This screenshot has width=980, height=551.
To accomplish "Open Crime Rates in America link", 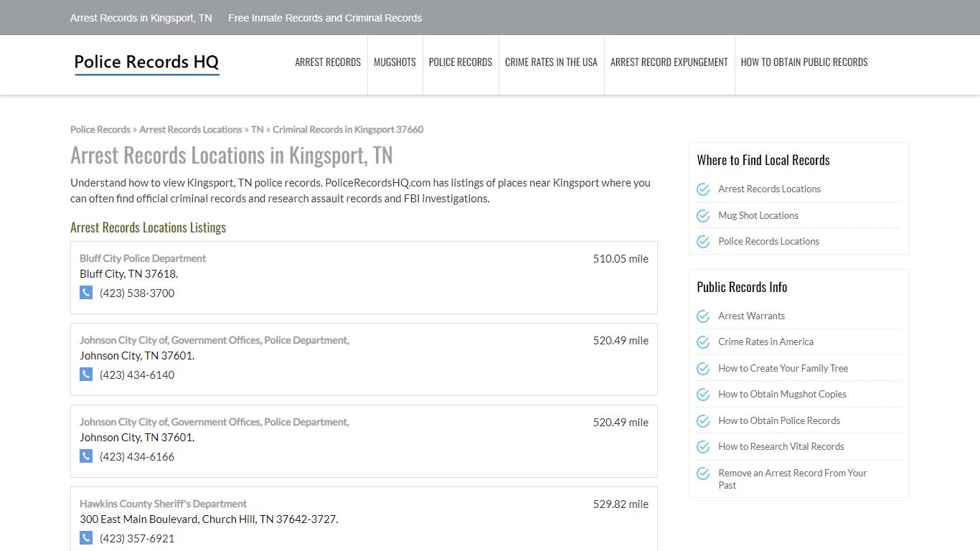I will [x=766, y=342].
